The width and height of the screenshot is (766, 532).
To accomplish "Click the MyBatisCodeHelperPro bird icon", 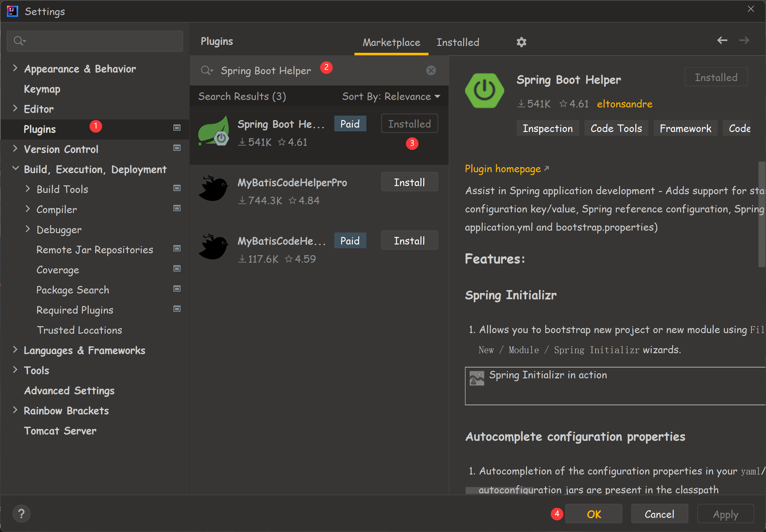I will click(x=214, y=189).
